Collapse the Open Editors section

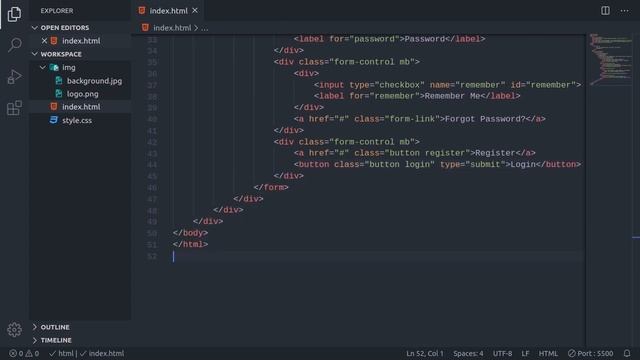[x=35, y=28]
